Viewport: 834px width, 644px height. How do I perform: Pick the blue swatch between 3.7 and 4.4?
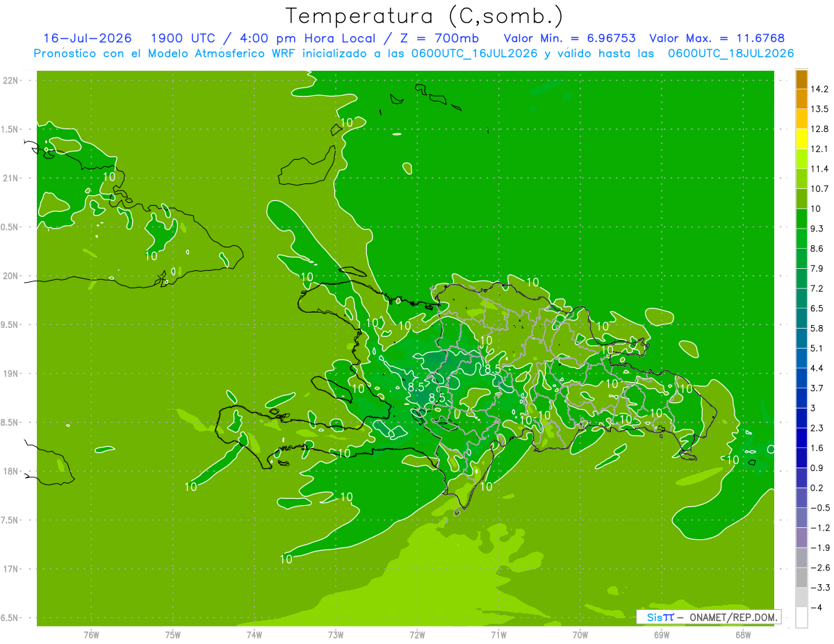pos(801,378)
